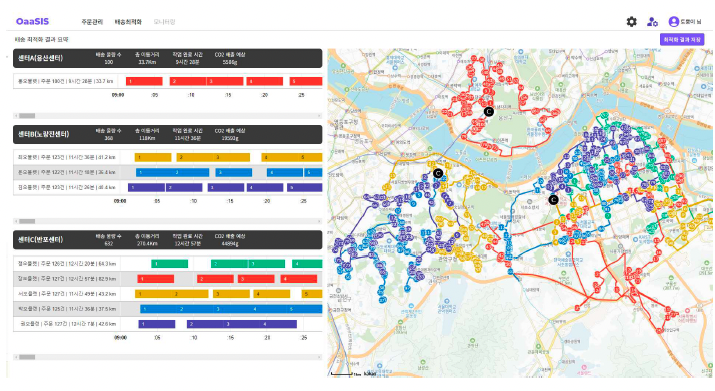The image size is (715, 391).
Task: Select the black C depot marker in red route area
Action: point(488,111)
